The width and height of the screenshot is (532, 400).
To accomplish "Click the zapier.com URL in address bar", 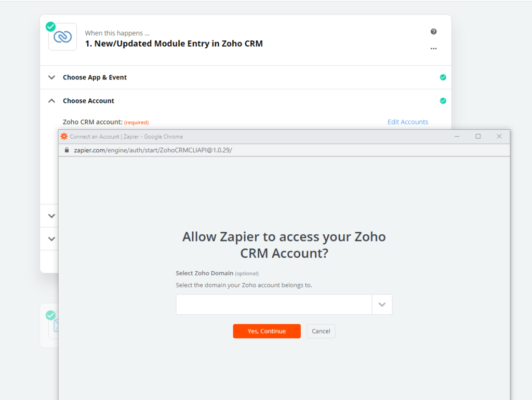I will 153,150.
